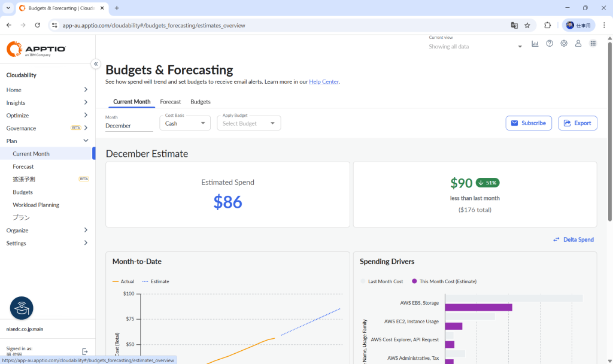This screenshot has height=364, width=613.
Task: Click the niandc.co.jp:main account label
Action: (x=25, y=329)
